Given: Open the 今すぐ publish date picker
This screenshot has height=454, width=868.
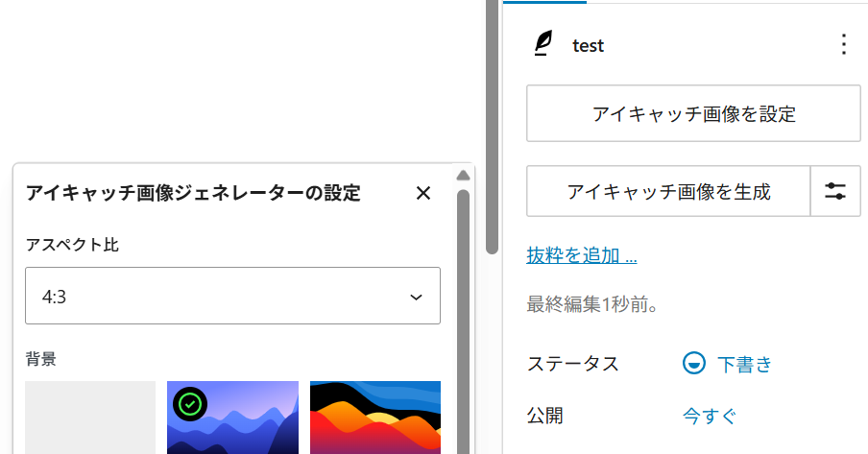Looking at the screenshot, I should click(710, 416).
